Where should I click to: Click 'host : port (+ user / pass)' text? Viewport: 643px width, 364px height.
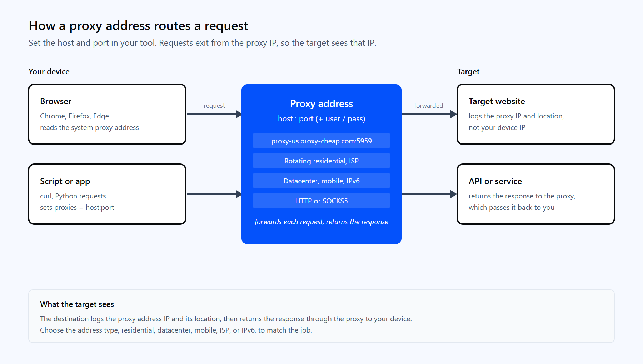coord(321,119)
